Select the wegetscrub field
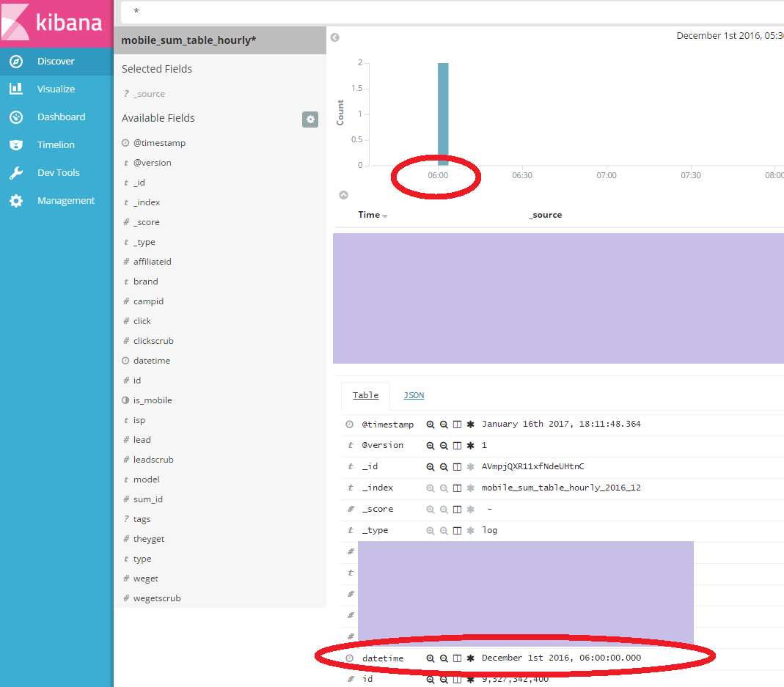This screenshot has width=784, height=687. point(157,598)
